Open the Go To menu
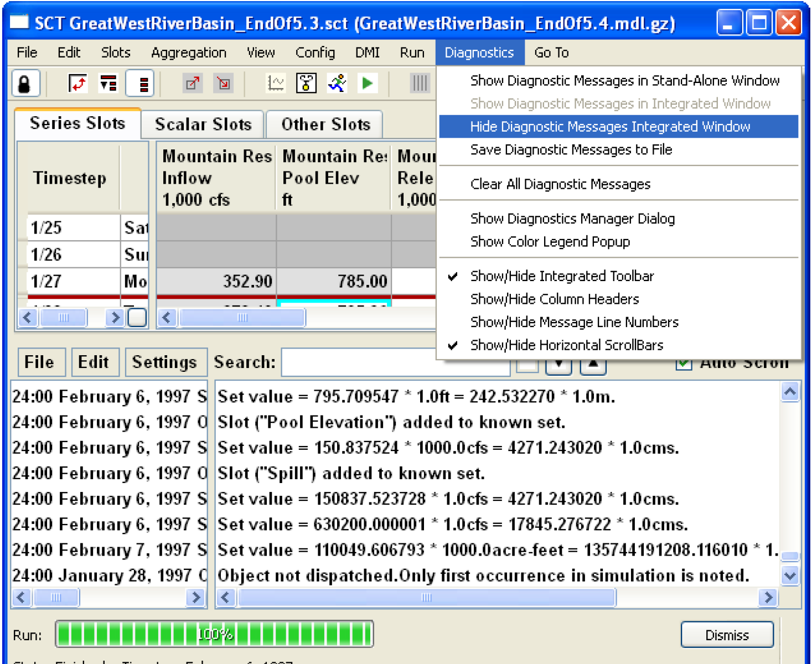This screenshot has width=812, height=664. 551,53
